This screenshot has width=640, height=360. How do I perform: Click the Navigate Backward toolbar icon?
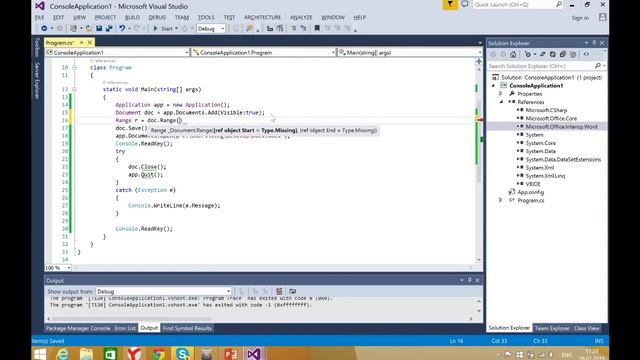[44, 28]
